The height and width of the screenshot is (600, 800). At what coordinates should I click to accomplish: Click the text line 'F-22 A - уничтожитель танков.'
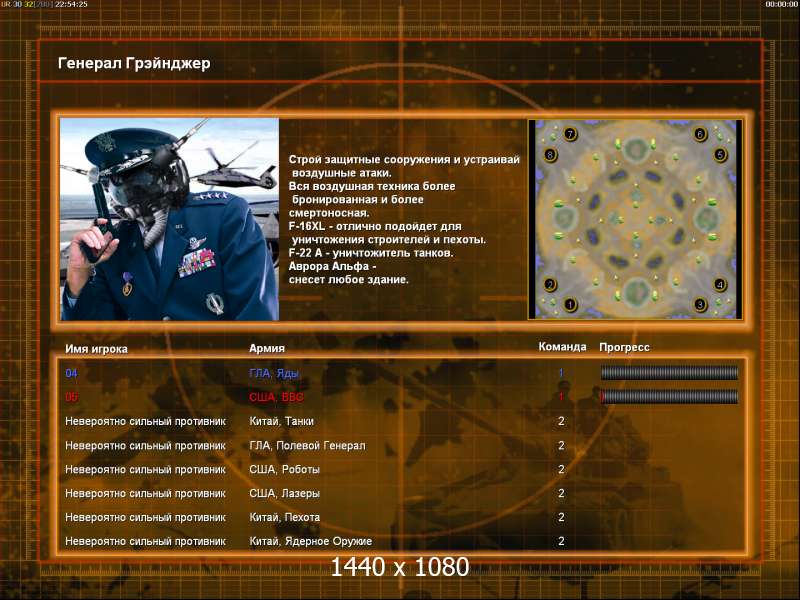pyautogui.click(x=370, y=253)
